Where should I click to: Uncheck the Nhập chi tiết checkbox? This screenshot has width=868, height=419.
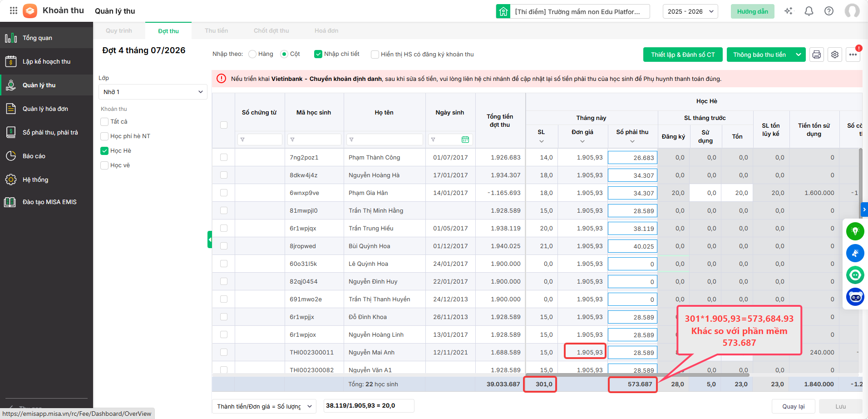[318, 54]
